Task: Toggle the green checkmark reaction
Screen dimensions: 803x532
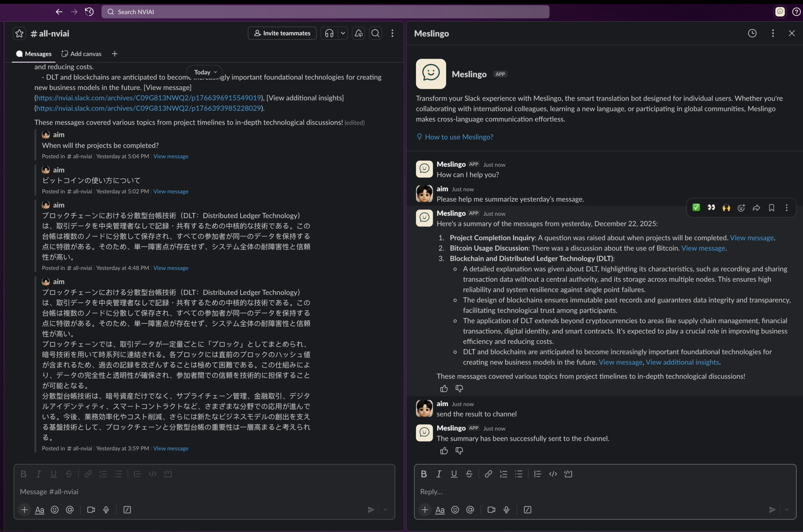Action: coord(696,207)
